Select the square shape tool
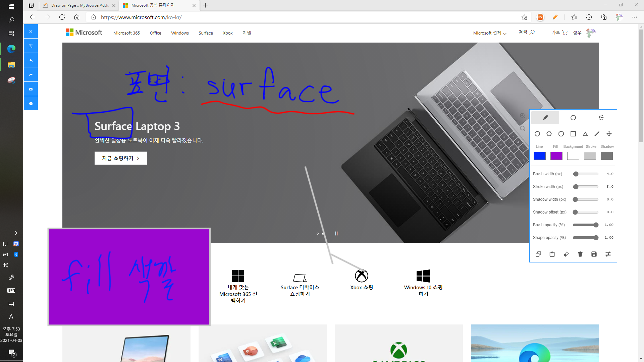 coord(573,134)
